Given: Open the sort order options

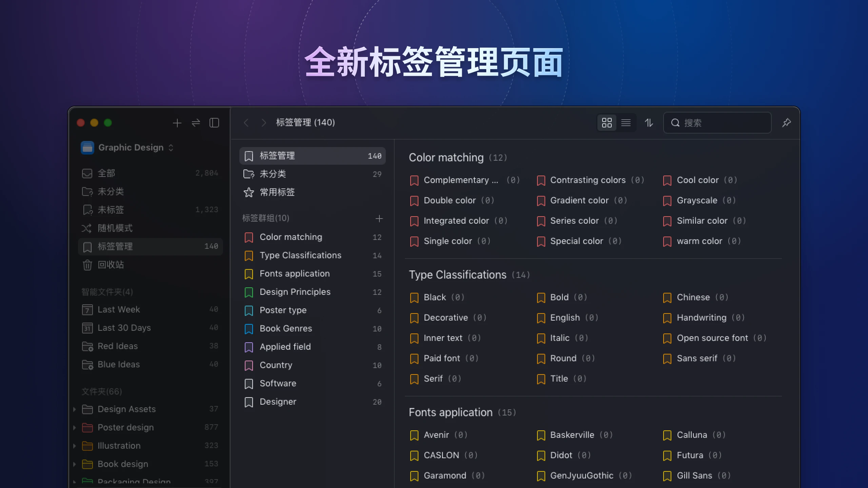Looking at the screenshot, I should coord(649,123).
